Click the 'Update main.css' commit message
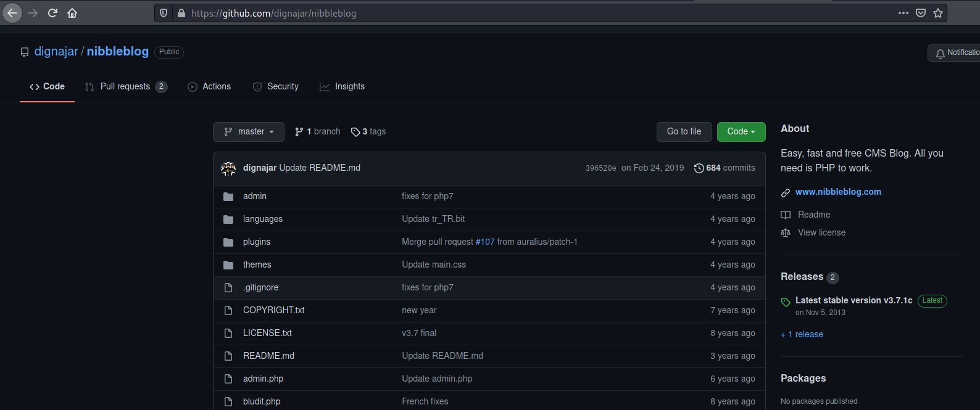This screenshot has height=410, width=980. (x=434, y=265)
